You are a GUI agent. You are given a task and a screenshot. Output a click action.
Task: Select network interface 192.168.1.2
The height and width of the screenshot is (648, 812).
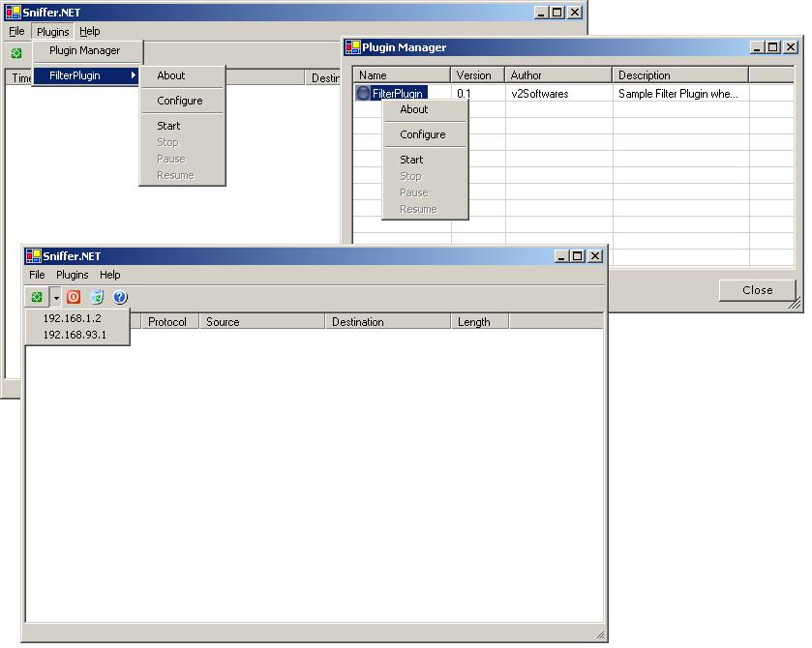72,318
